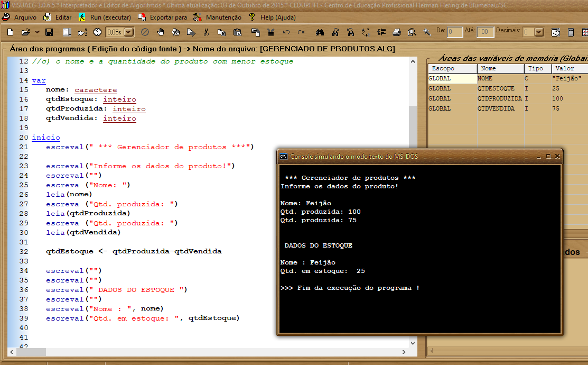Click the double-arrow-over-lines toolbar icon
The image size is (588, 365).
pyautogui.click(x=270, y=32)
